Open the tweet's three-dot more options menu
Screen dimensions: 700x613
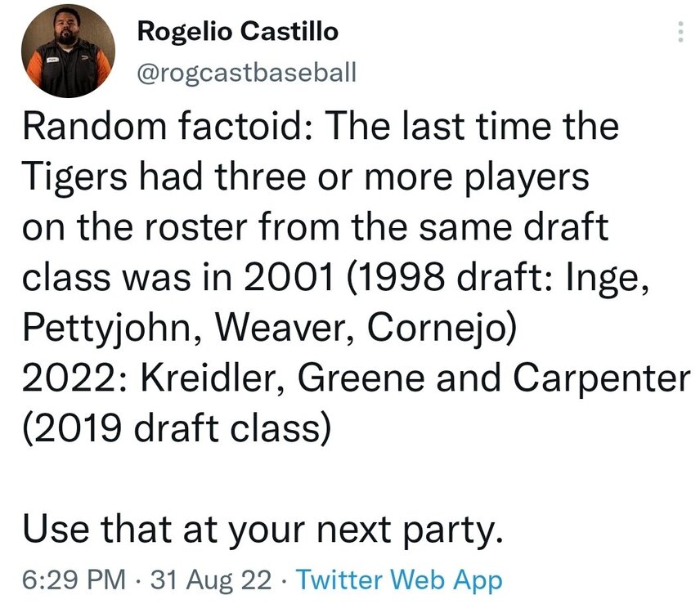[677, 33]
